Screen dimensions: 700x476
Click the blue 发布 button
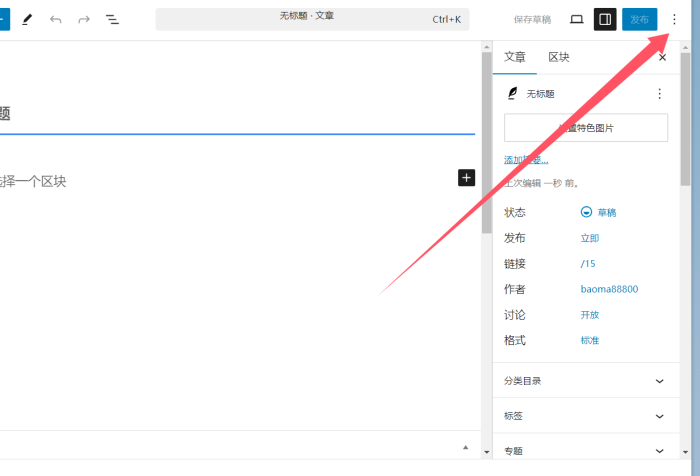[639, 19]
